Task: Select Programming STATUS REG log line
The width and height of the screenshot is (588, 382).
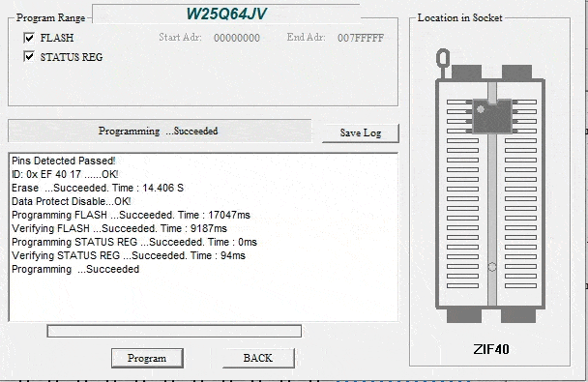Action: pos(134,242)
